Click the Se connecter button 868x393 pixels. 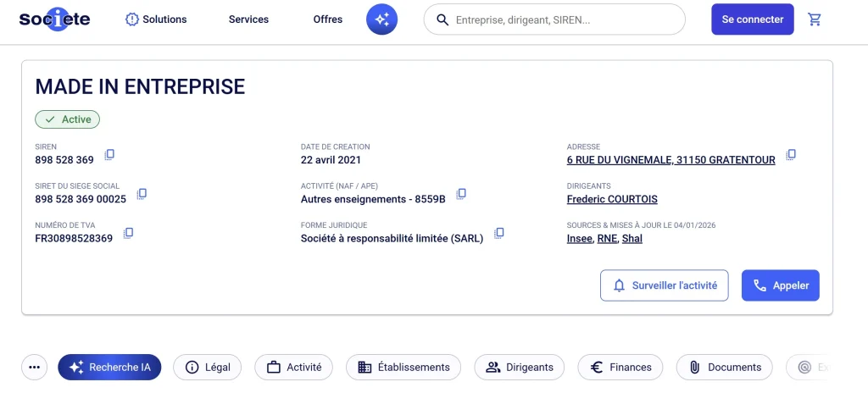[753, 19]
